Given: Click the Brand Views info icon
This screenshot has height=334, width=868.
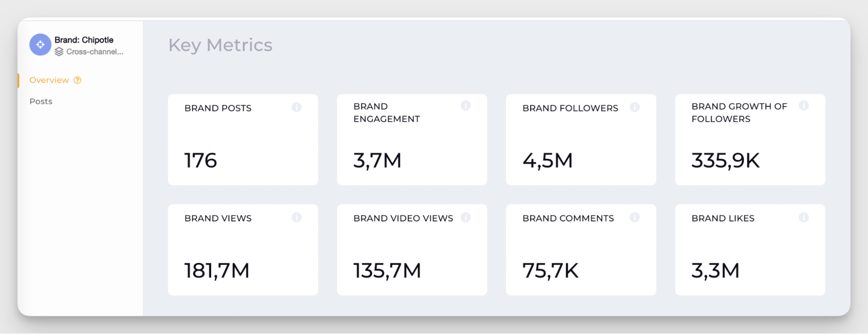Looking at the screenshot, I should (297, 217).
